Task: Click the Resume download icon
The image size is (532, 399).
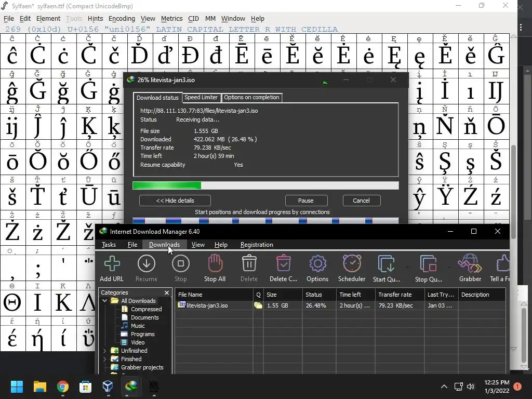Action: (146, 264)
